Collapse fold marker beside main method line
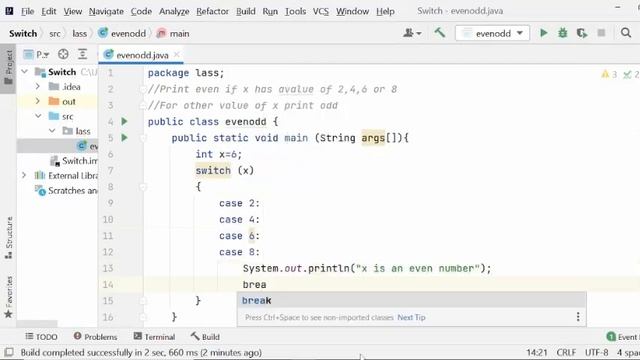This screenshot has height=360, width=640. (143, 138)
